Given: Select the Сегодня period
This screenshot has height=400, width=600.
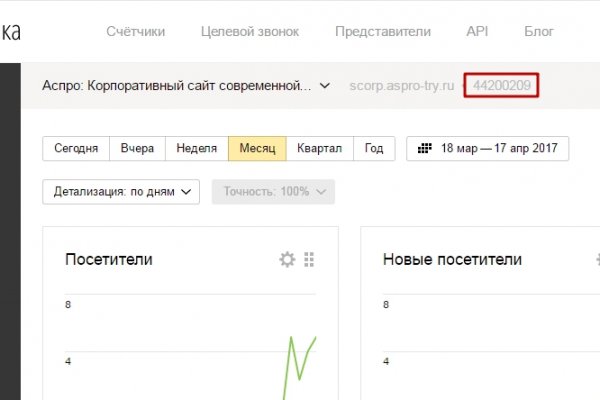Looking at the screenshot, I should click(75, 149).
